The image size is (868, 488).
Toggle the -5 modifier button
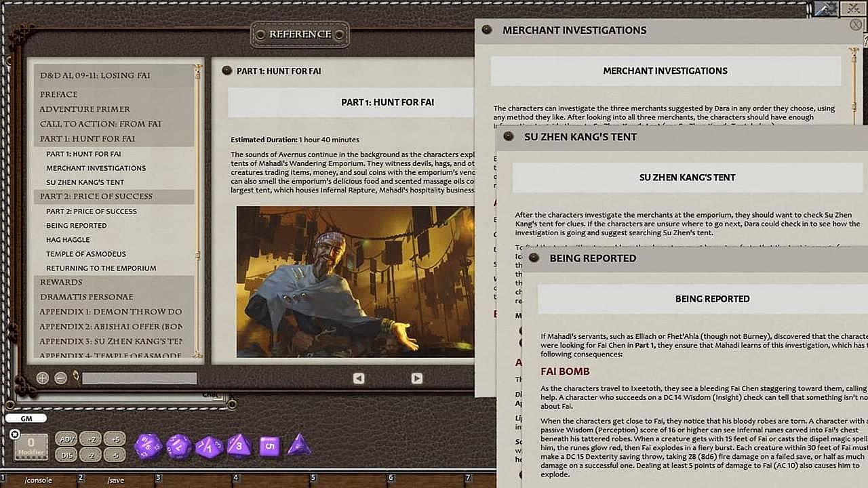tap(116, 455)
